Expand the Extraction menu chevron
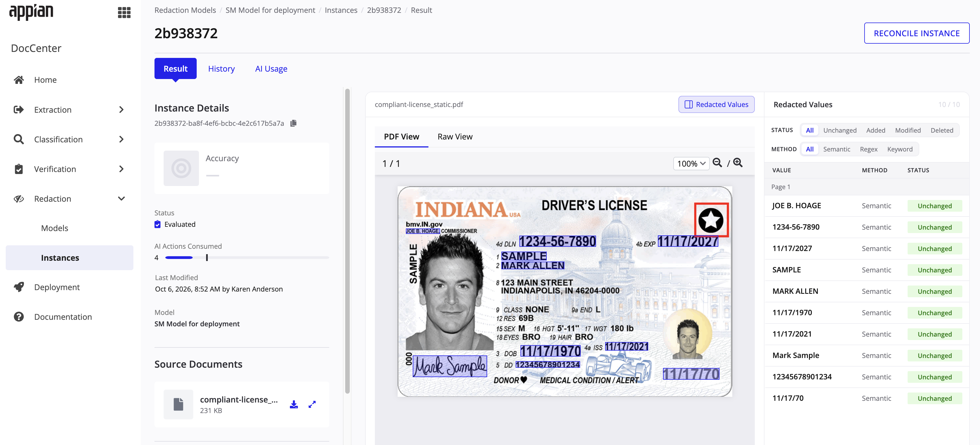Image resolution: width=980 pixels, height=445 pixels. coord(121,110)
